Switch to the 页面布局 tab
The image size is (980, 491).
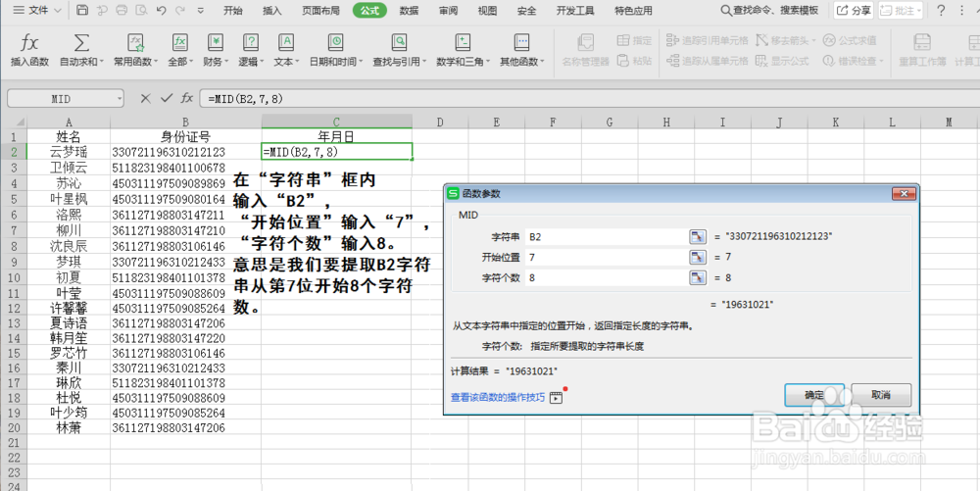click(x=321, y=11)
